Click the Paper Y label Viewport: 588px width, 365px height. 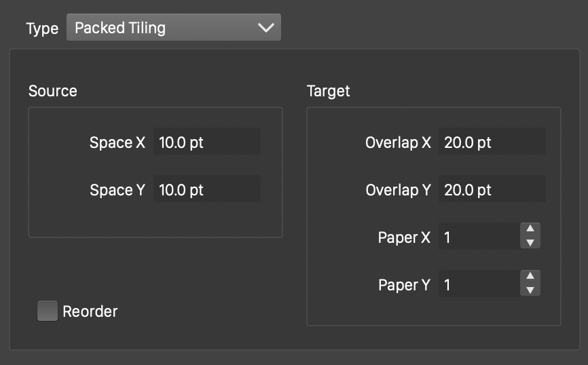tap(404, 285)
